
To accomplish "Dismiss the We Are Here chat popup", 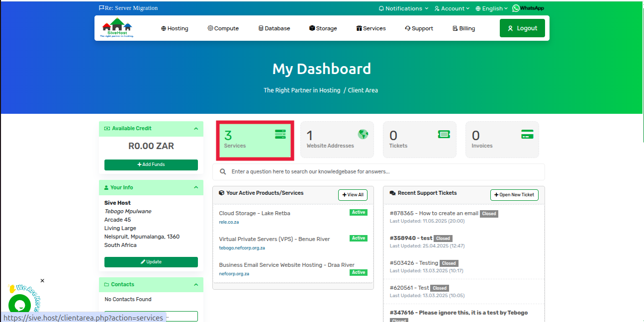I will pos(42,281).
